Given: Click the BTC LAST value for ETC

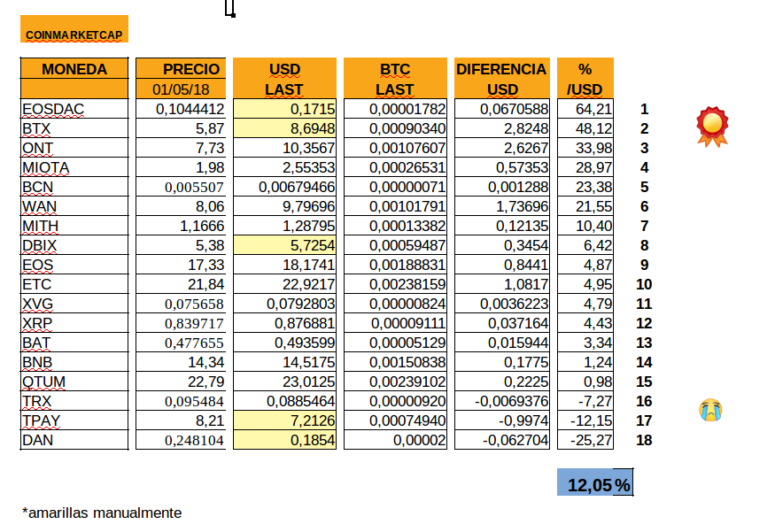Looking at the screenshot, I should 395,284.
